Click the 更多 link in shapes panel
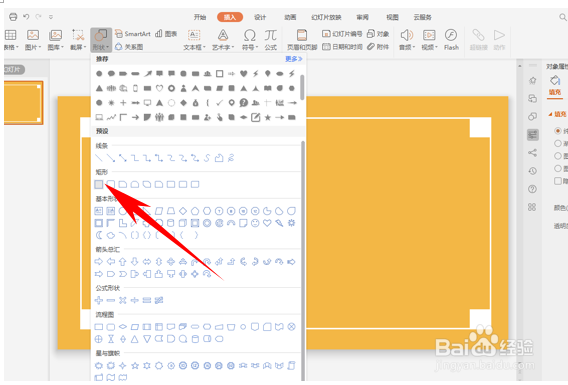The image size is (568, 385). [x=293, y=59]
